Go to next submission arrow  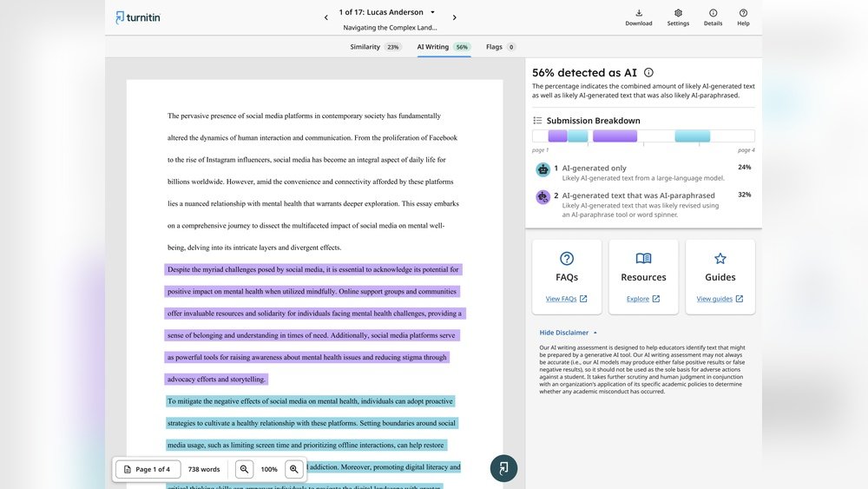[x=455, y=17]
